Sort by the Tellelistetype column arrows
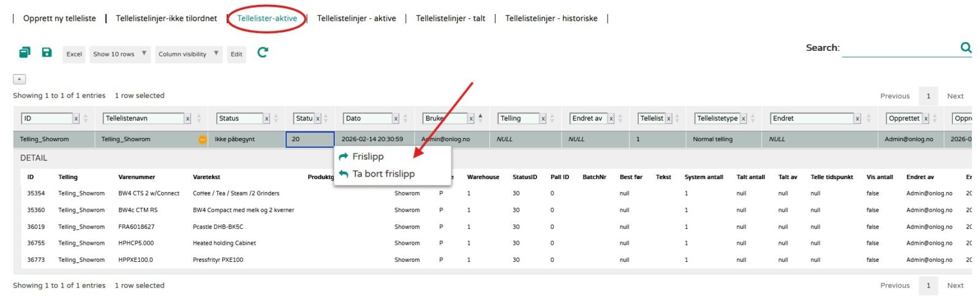Image resolution: width=980 pixels, height=303 pixels. coord(753,118)
